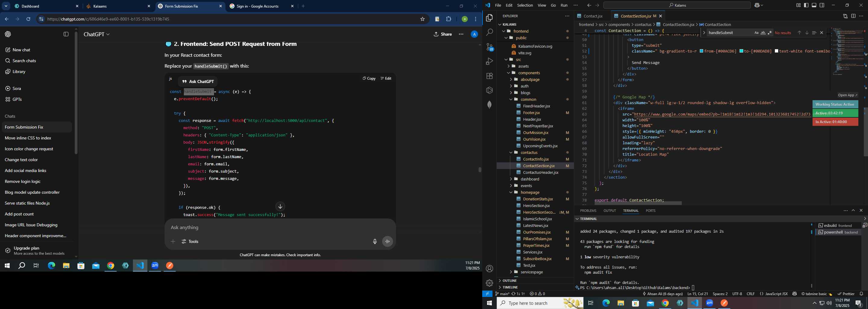868x309 pixels.
Task: Add attachment with plus icon in ChatGPT
Action: coord(173,241)
